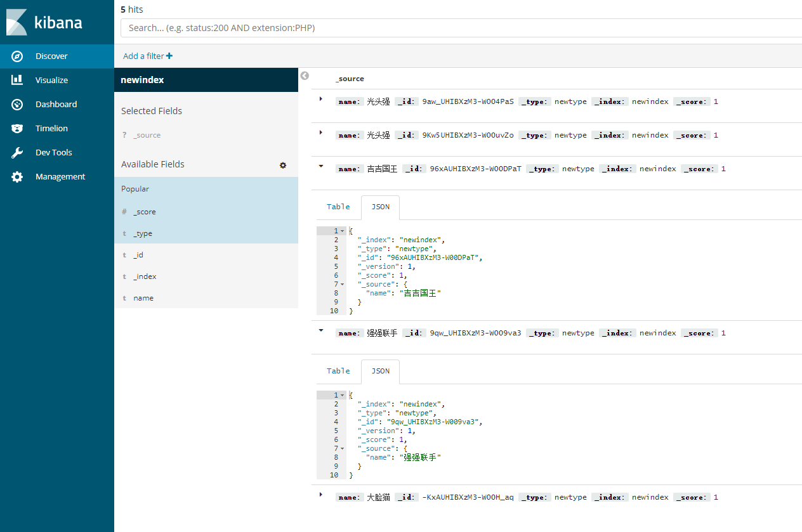Click the Selected Fields heading

coord(152,111)
